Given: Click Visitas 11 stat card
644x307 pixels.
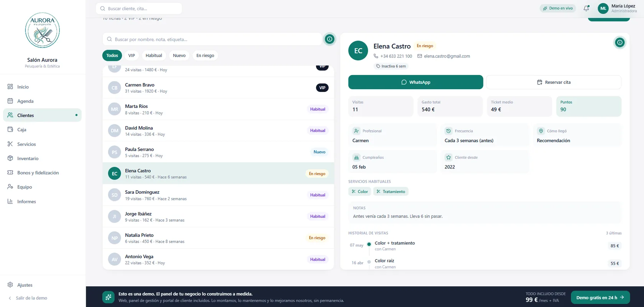Looking at the screenshot, I should tap(381, 106).
